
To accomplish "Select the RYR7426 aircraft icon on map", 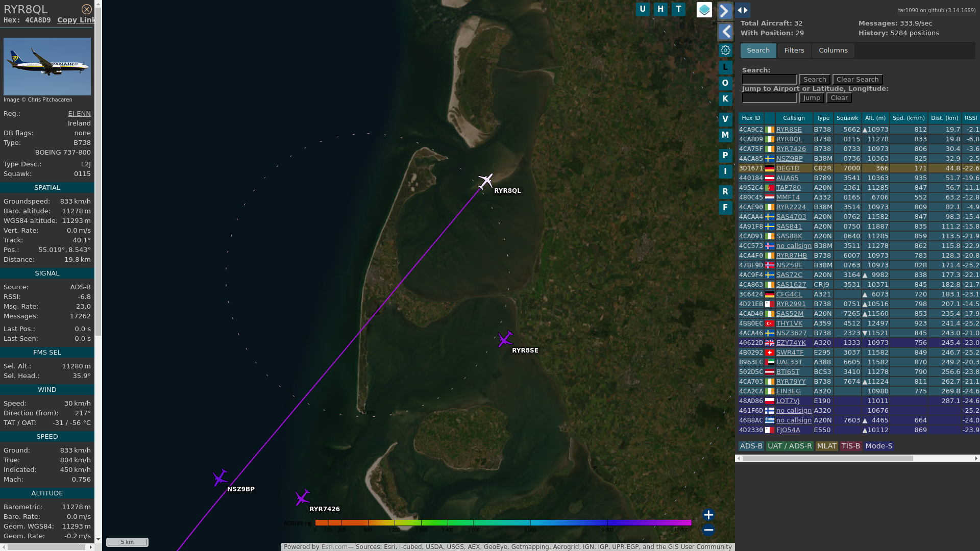I will pyautogui.click(x=303, y=497).
